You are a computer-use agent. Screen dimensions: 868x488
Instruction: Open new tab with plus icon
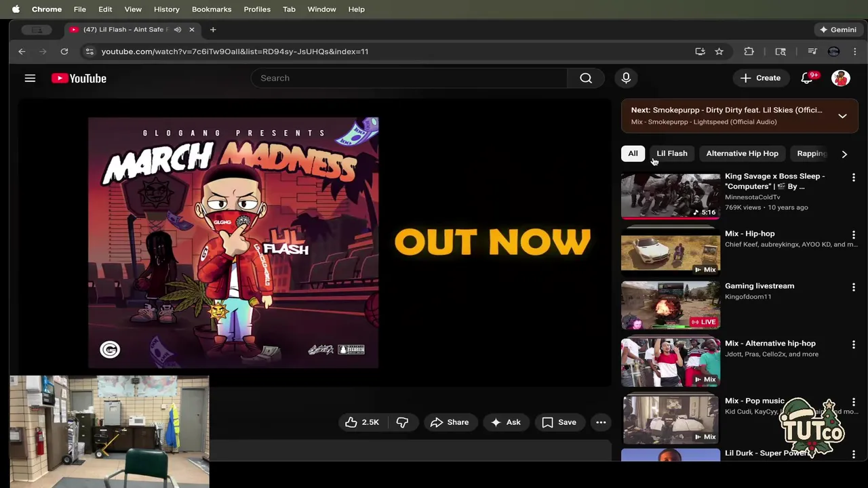[x=213, y=30]
